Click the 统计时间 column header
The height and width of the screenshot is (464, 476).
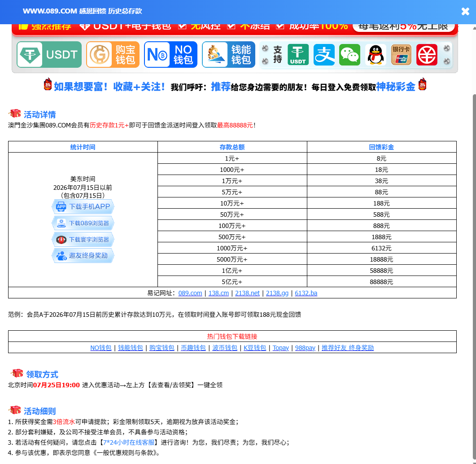pyautogui.click(x=83, y=147)
